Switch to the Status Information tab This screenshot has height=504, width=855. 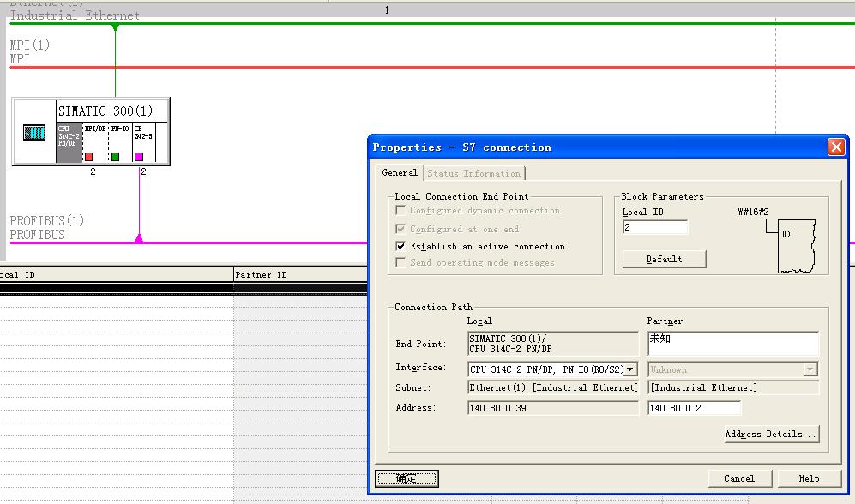point(474,173)
